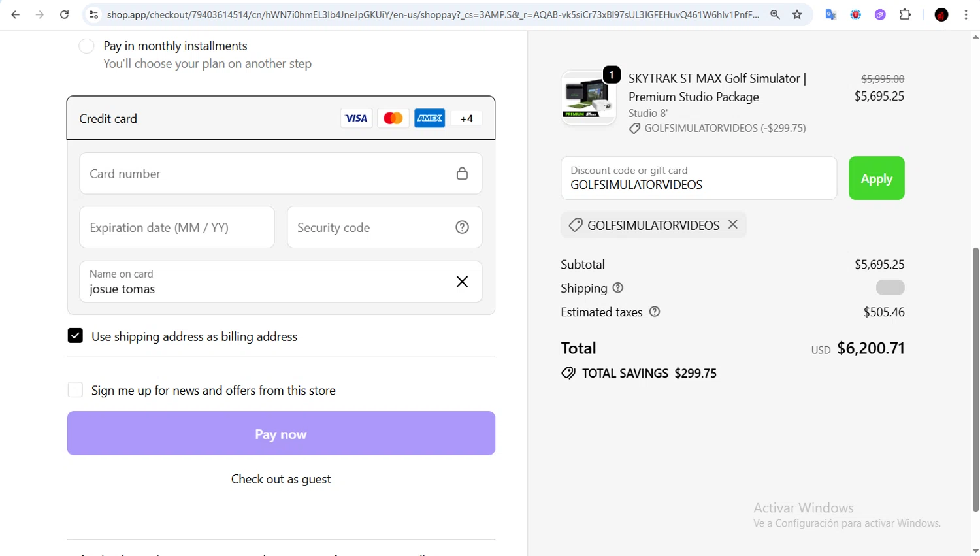The width and height of the screenshot is (980, 556).
Task: Apply the discount code
Action: coord(877,178)
